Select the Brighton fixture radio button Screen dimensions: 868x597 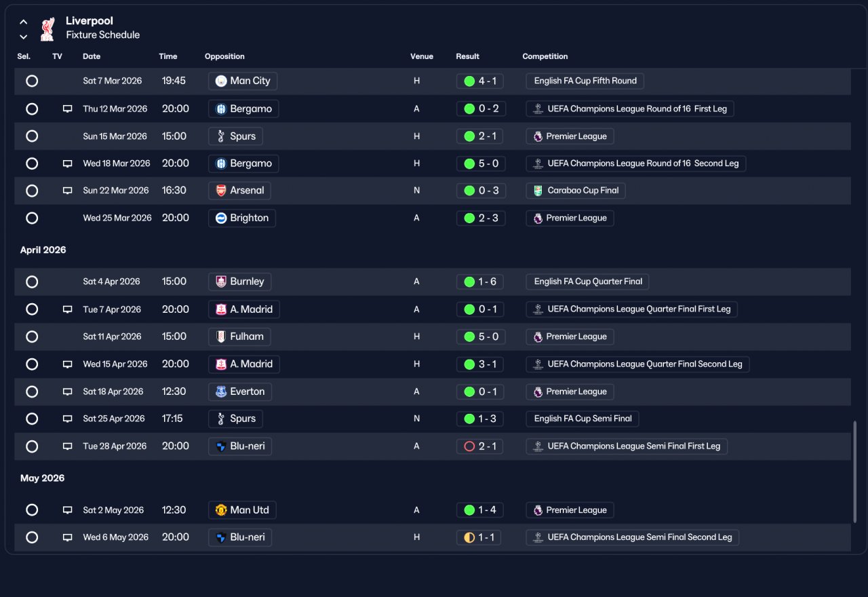(x=32, y=218)
